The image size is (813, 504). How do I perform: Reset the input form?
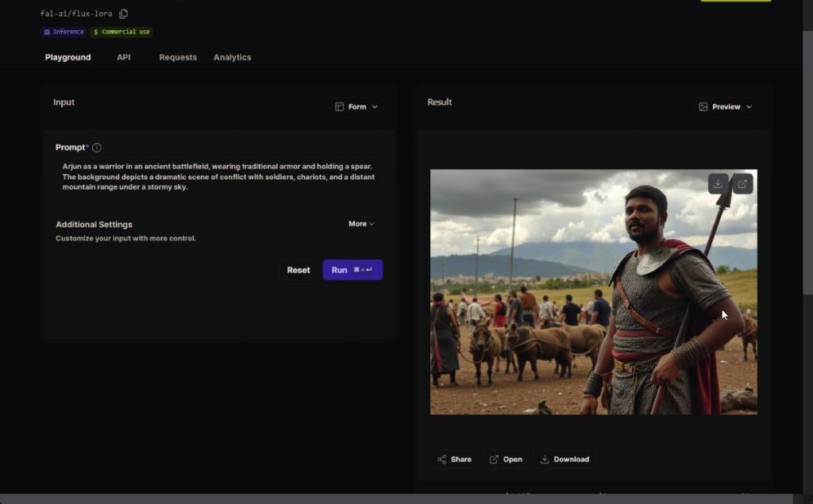(299, 270)
